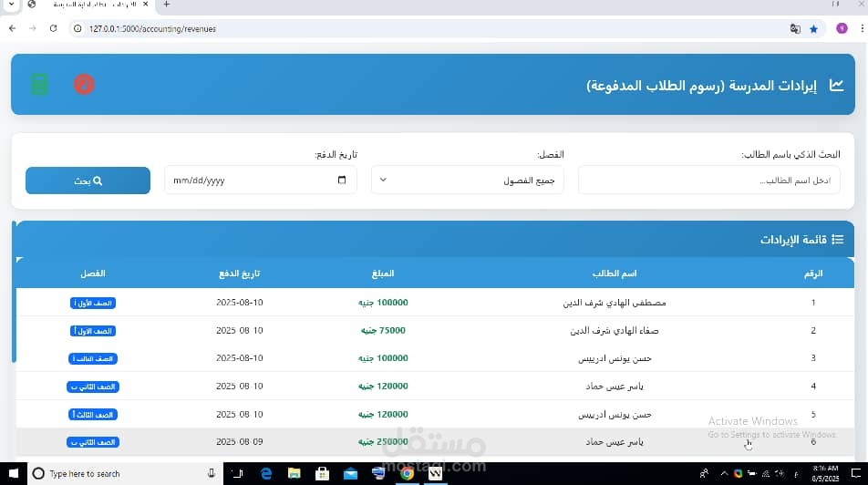Click the mm/dd/yyyy payment date field

click(260, 180)
